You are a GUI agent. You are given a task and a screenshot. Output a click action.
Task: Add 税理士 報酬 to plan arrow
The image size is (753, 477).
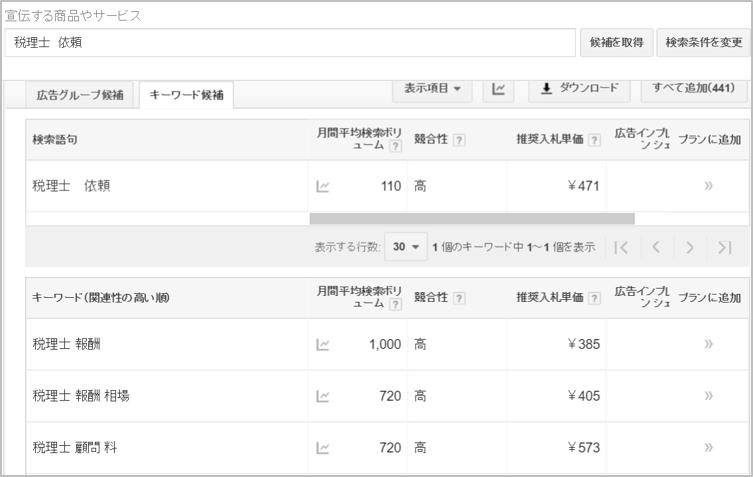(708, 344)
